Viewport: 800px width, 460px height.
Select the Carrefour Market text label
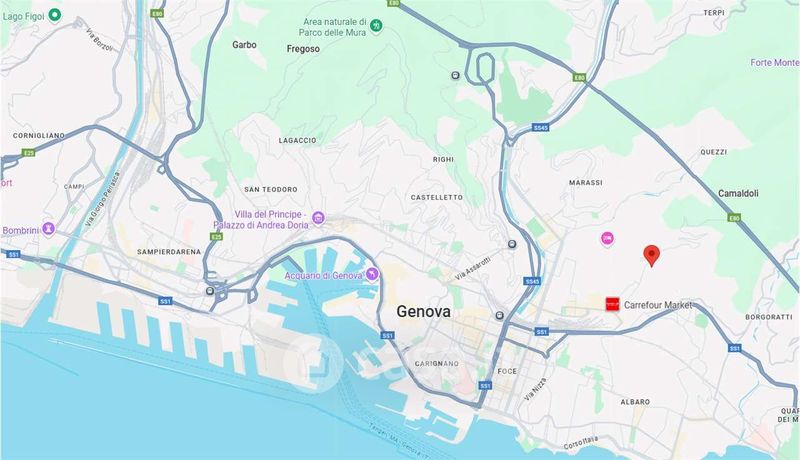(658, 305)
